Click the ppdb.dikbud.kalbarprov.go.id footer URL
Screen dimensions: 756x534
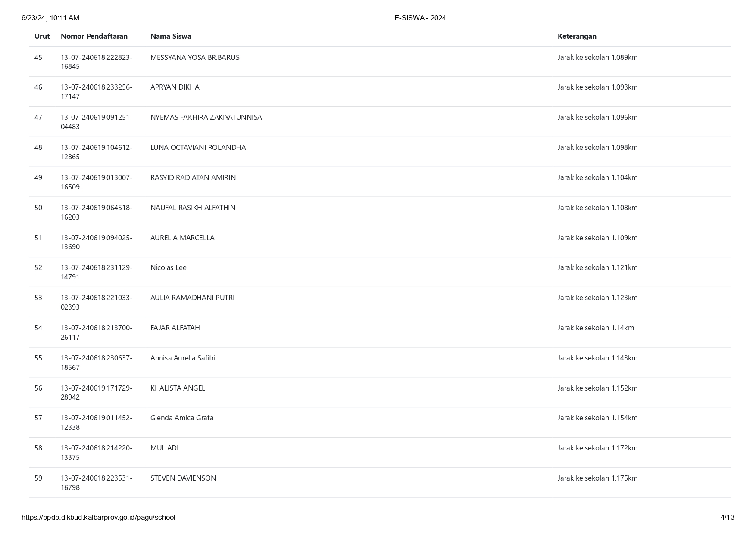pyautogui.click(x=98, y=517)
